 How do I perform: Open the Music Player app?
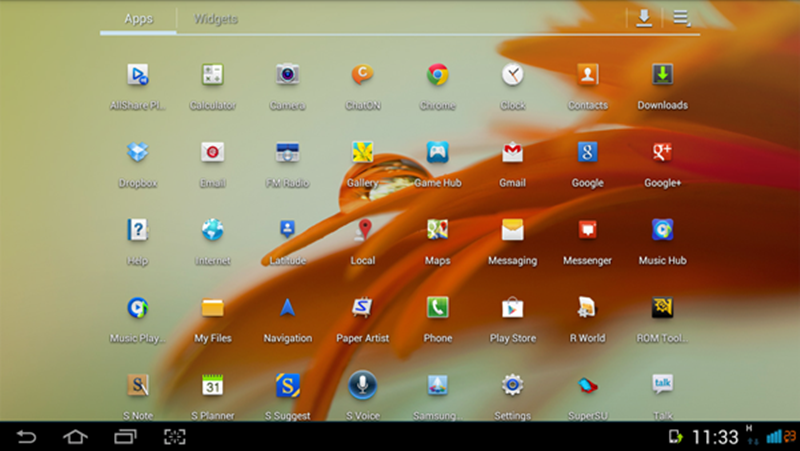(138, 308)
